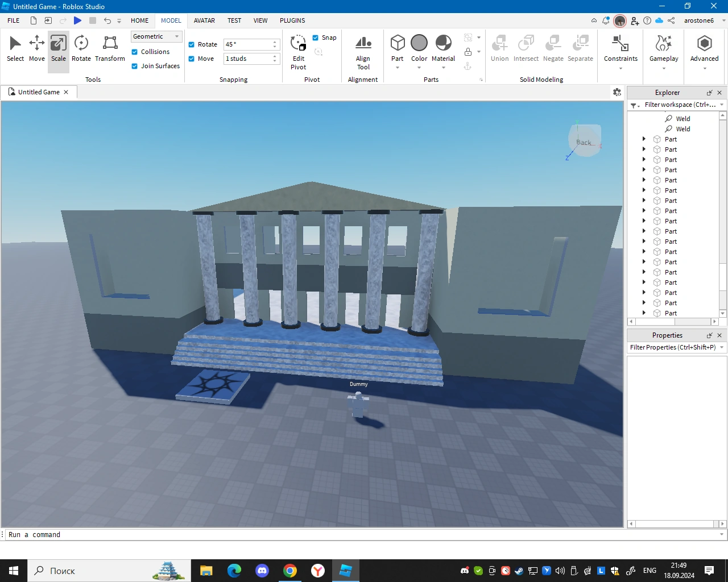This screenshot has height=582, width=728.
Task: Open Google Chrome from the taskbar
Action: click(x=290, y=571)
